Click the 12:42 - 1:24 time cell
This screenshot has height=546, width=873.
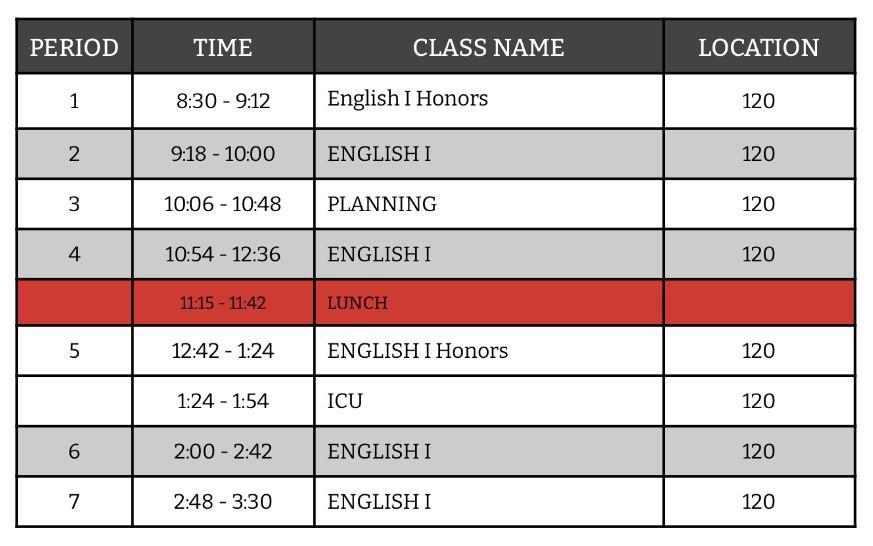click(x=223, y=351)
